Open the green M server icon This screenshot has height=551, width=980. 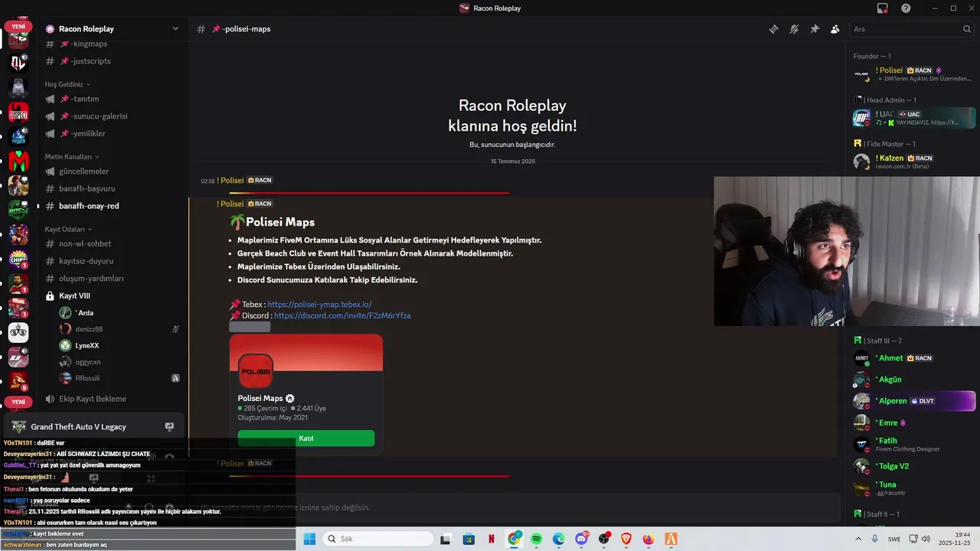(18, 161)
